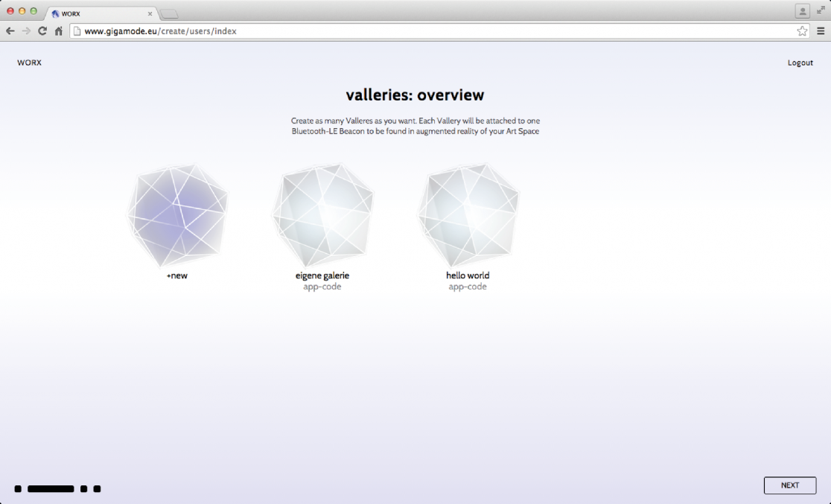The height and width of the screenshot is (504, 831).
Task: Click app-code under hello world
Action: 468,287
